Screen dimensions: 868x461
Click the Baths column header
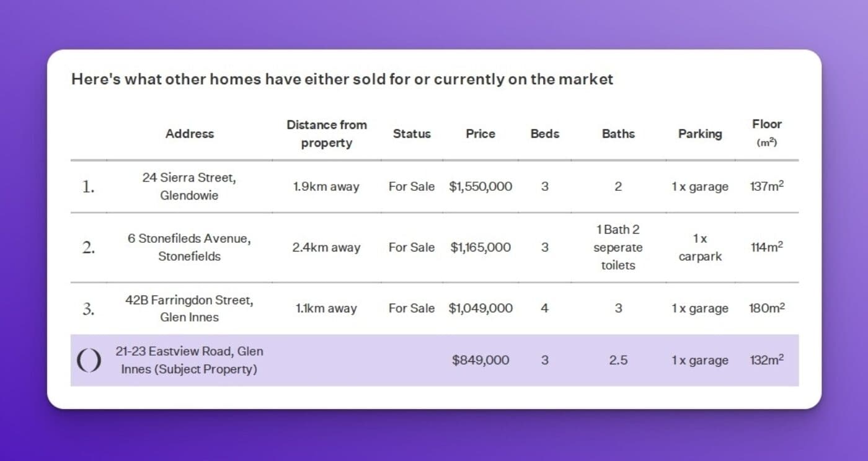click(618, 134)
